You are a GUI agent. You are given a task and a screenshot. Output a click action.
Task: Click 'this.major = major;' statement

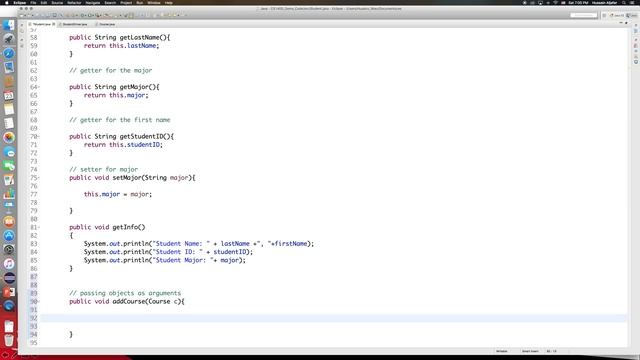(x=118, y=194)
